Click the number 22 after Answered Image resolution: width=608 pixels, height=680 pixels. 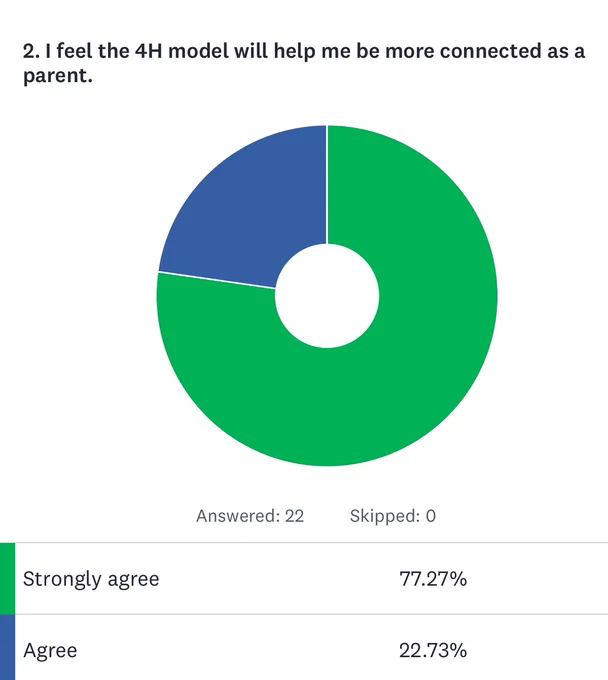point(294,516)
